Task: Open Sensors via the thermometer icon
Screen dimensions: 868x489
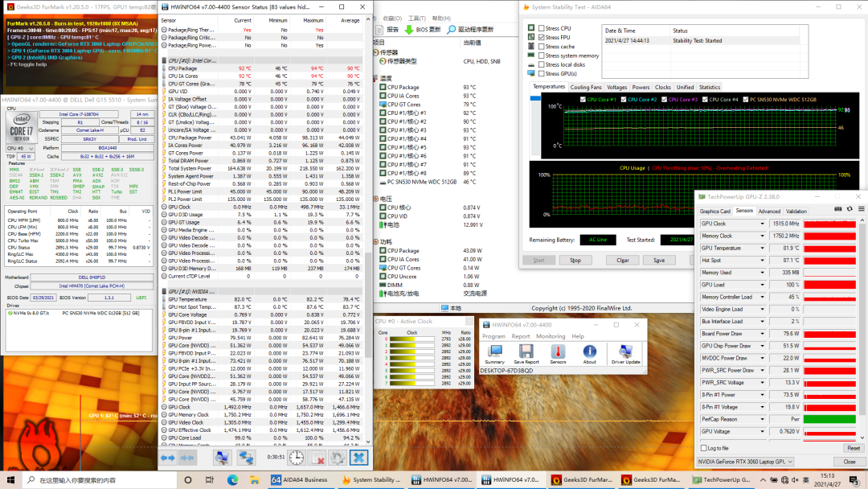Action: tap(558, 352)
